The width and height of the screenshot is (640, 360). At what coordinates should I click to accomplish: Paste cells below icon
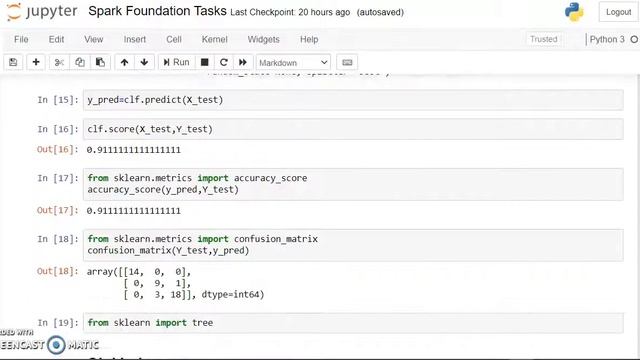click(x=100, y=62)
